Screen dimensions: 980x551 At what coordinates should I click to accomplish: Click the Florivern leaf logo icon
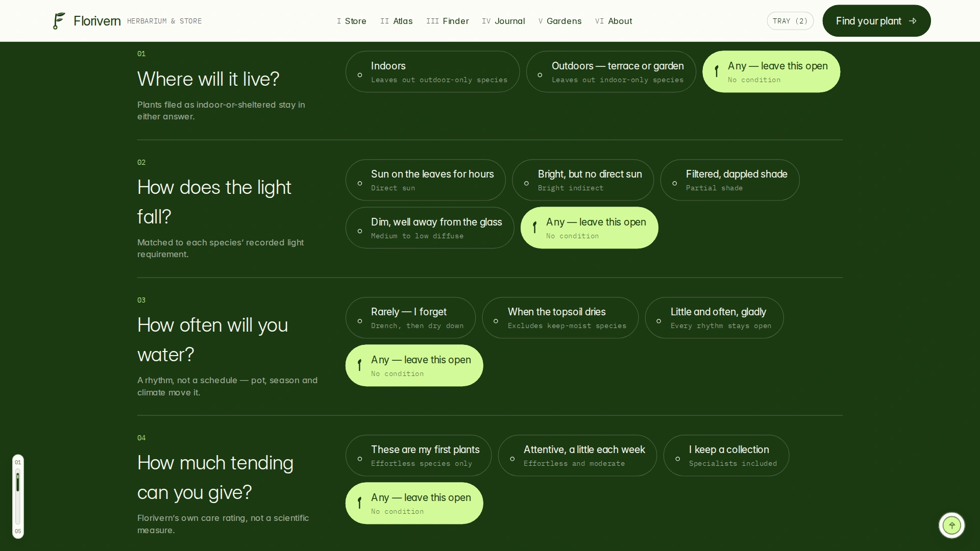click(59, 21)
